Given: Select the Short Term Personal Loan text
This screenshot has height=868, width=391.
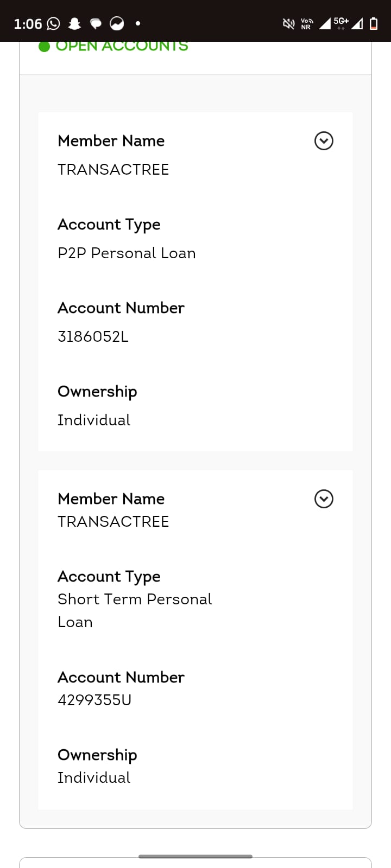Looking at the screenshot, I should point(135,599).
